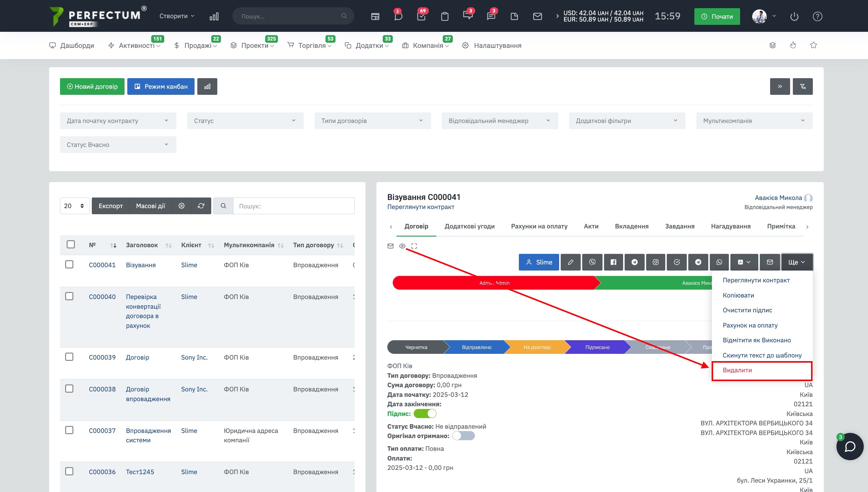Click the pencil edit contract icon
The width and height of the screenshot is (868, 492).
(x=570, y=262)
